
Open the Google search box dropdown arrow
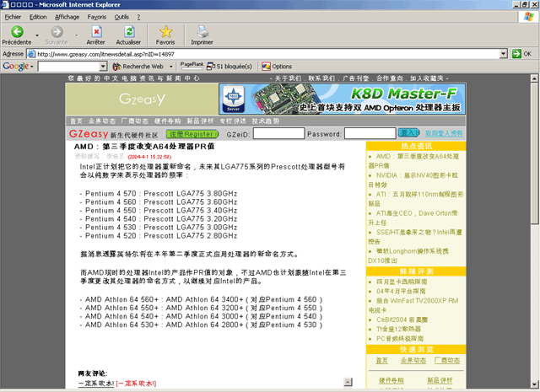point(103,67)
